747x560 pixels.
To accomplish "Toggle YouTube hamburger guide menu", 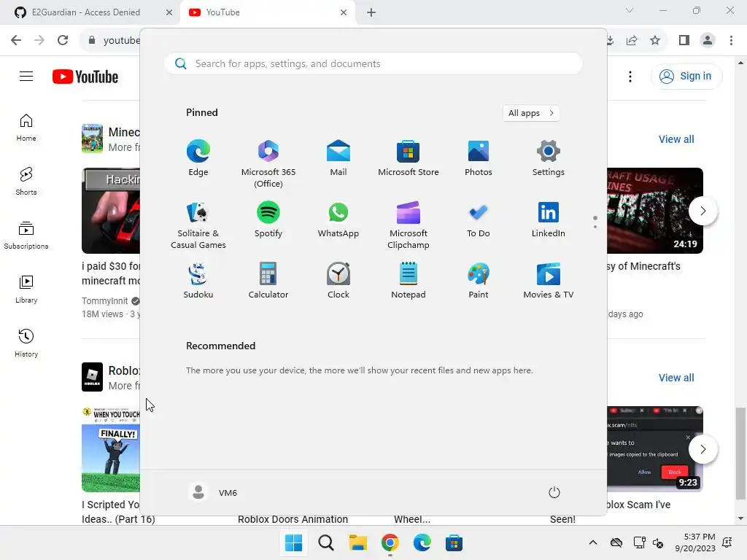I will 26,76.
